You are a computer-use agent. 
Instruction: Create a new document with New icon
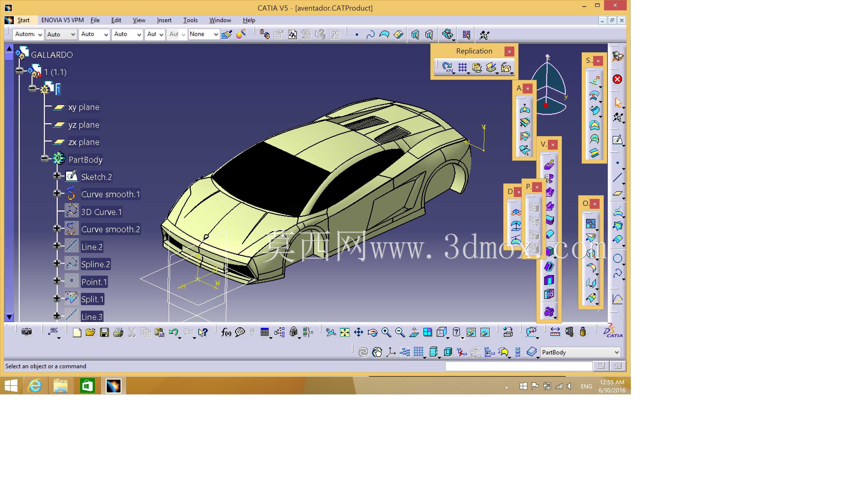[77, 332]
